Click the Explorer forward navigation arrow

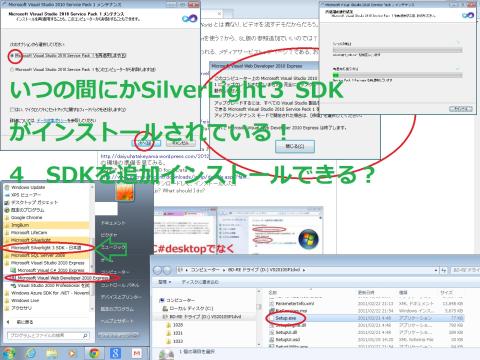click(167, 270)
